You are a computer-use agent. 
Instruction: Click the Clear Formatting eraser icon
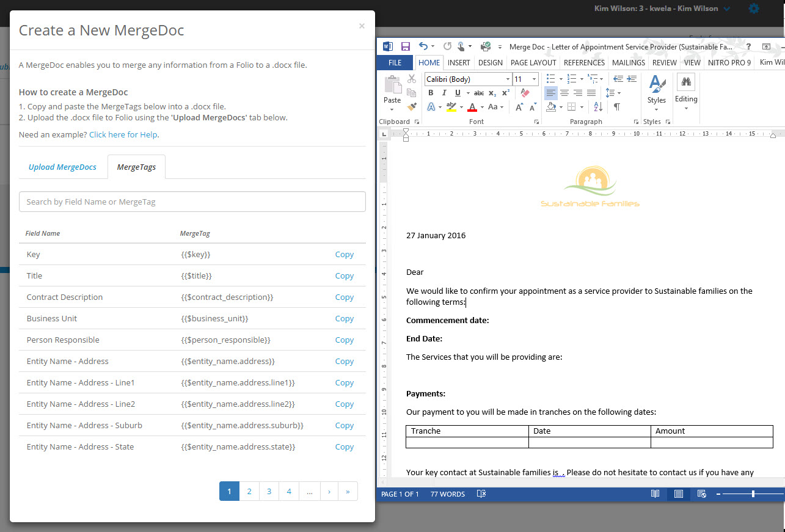(524, 93)
